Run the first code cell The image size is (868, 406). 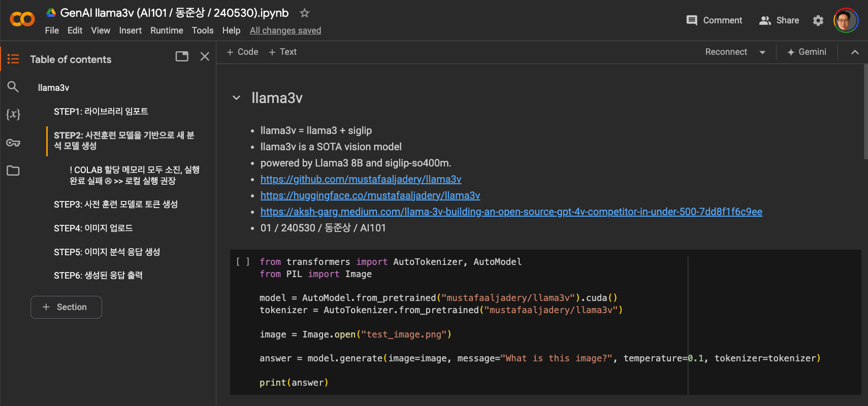pyautogui.click(x=243, y=262)
